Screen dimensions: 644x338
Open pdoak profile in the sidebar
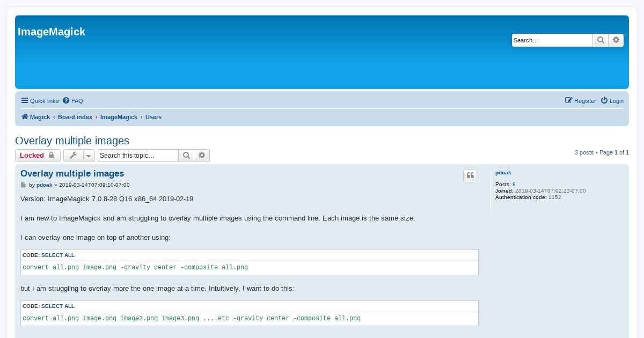[x=503, y=173]
